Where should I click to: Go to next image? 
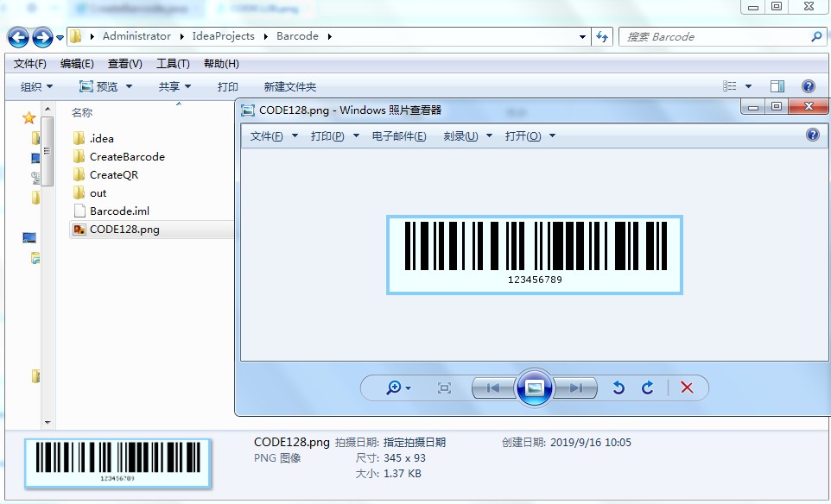coord(576,388)
